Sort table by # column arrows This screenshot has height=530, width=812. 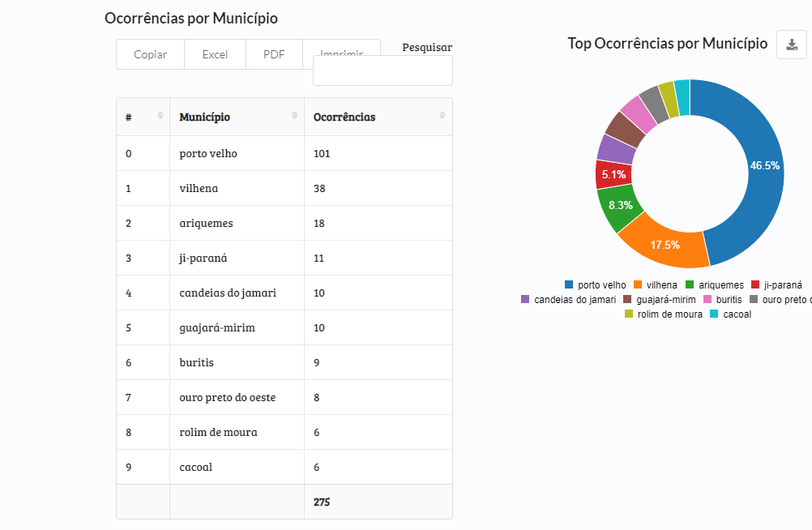[x=160, y=117]
